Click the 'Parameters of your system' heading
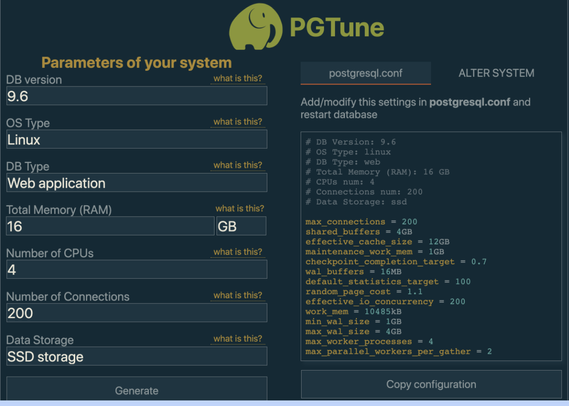 (x=136, y=63)
